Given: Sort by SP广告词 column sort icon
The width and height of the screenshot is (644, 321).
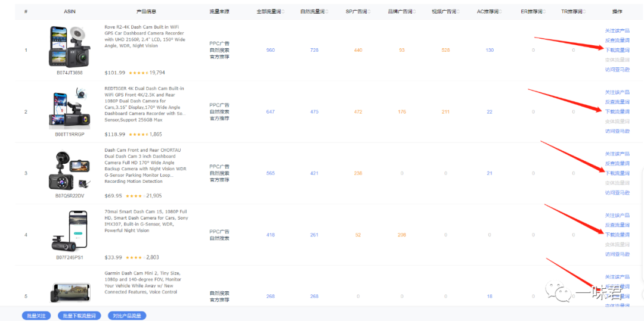Looking at the screenshot, I should tap(369, 11).
